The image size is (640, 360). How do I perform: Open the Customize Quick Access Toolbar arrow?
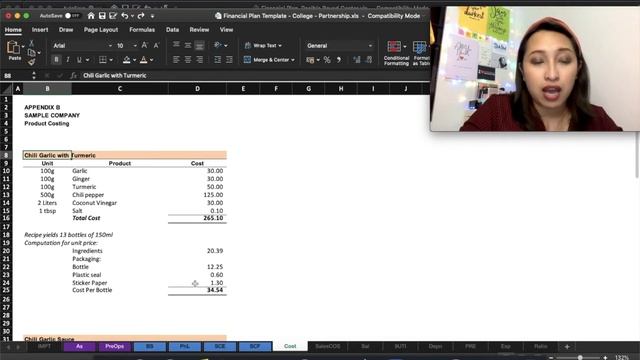click(x=152, y=16)
